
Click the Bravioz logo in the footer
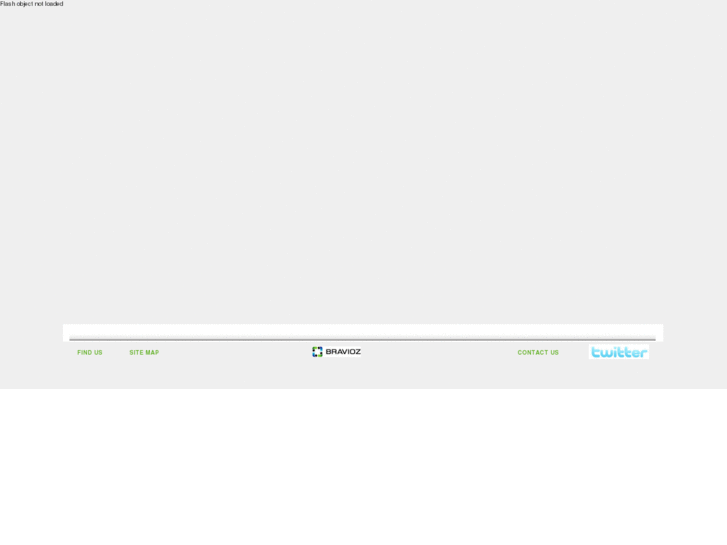[x=337, y=352]
